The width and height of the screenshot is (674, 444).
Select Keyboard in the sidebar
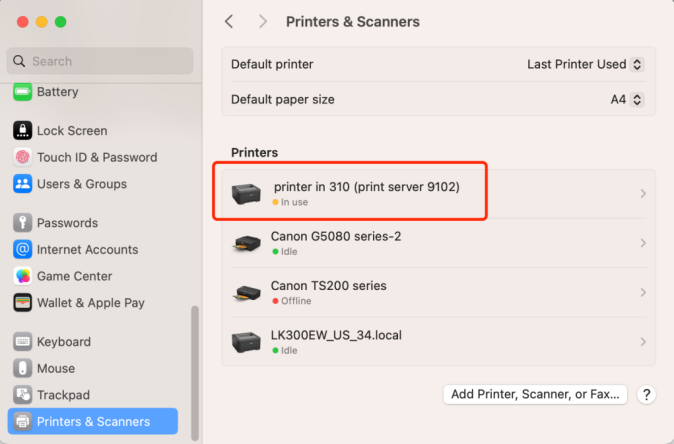pos(64,342)
